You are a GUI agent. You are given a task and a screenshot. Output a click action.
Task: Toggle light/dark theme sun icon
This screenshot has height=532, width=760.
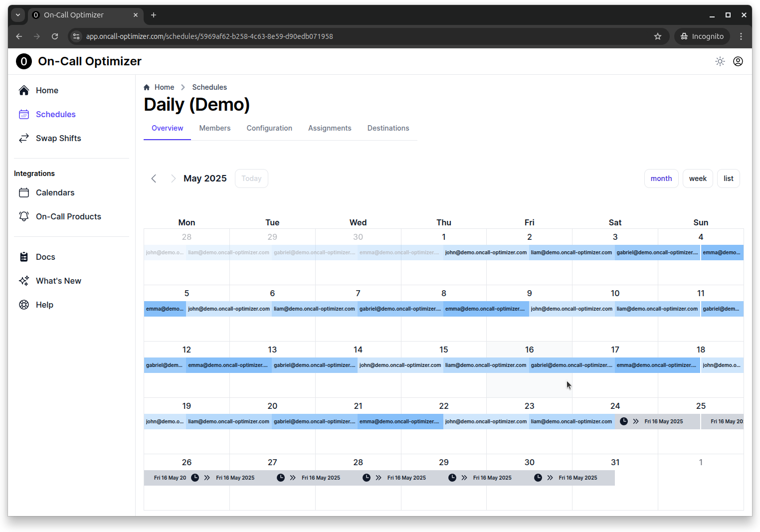[x=720, y=61]
